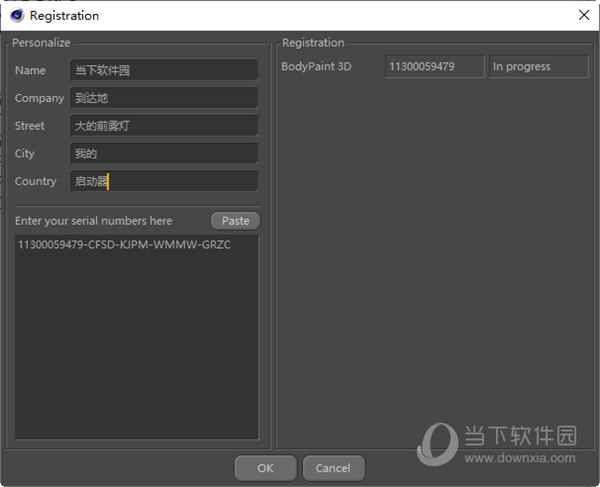Click the Cinema 4D icon in title bar
This screenshot has height=487, width=600.
[17, 16]
